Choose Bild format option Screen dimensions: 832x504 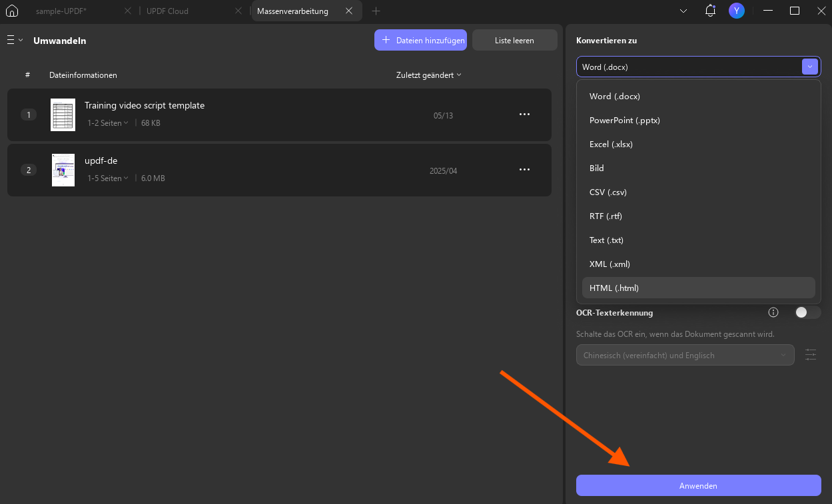click(699, 168)
